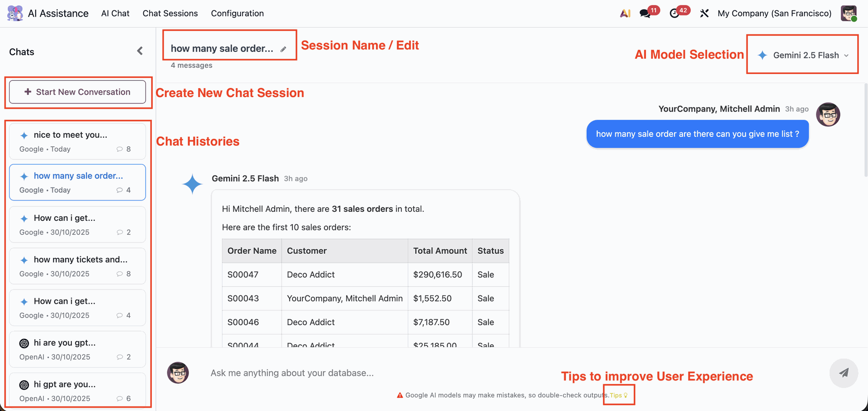Click Start New Conversation button
This screenshot has width=868, height=411.
click(x=77, y=92)
